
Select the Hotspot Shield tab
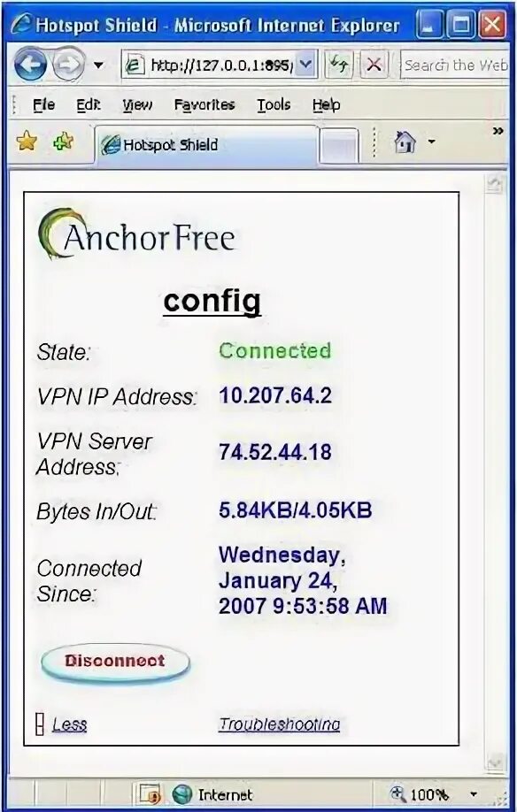[205, 144]
